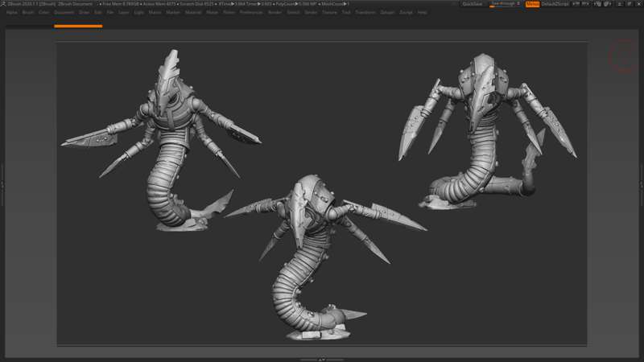This screenshot has height=362, width=644.
Task: Open the Zscript menu
Action: pyautogui.click(x=407, y=13)
